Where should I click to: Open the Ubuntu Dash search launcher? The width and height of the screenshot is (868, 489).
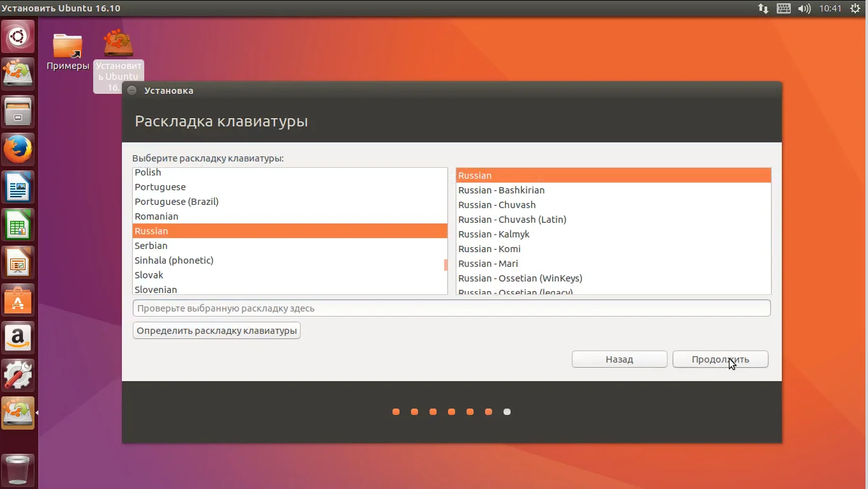(x=18, y=36)
